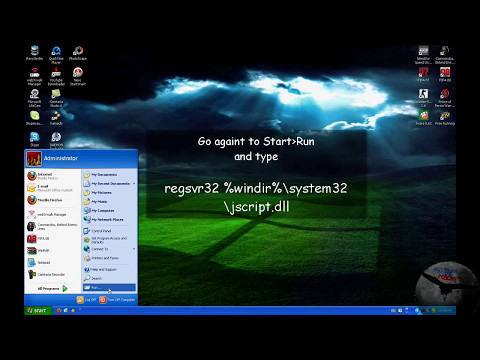480x360 pixels.
Task: Launch Prince of Persia desktop shortcut
Action: click(x=445, y=98)
